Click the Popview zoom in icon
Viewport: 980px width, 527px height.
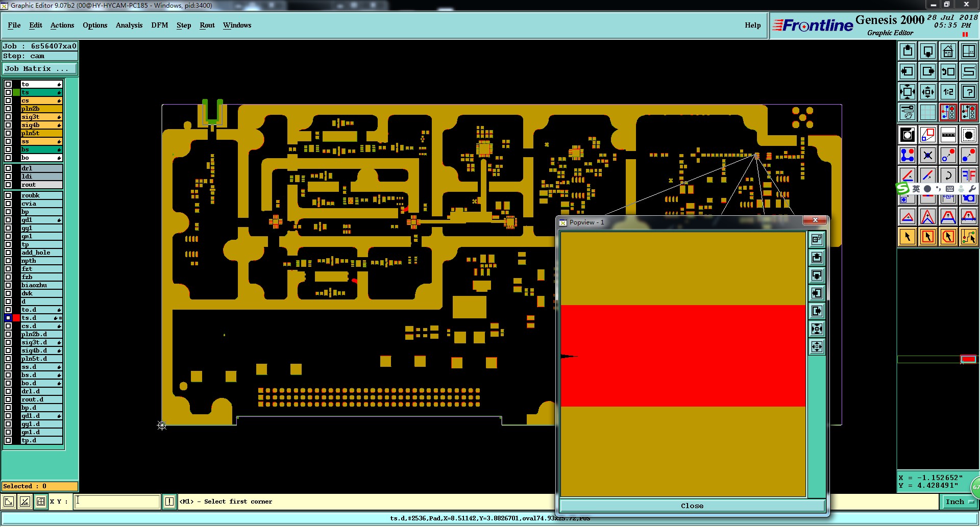(817, 329)
